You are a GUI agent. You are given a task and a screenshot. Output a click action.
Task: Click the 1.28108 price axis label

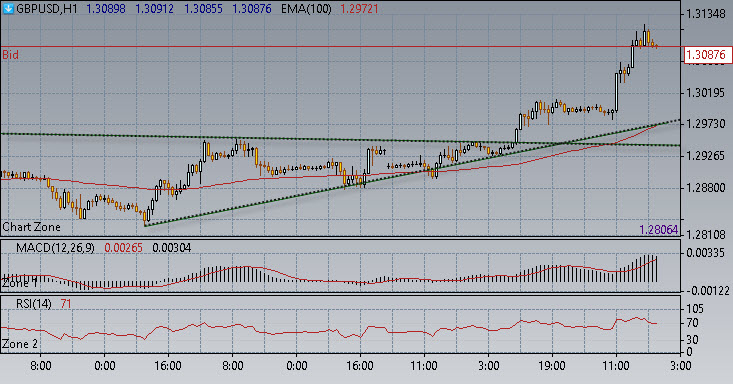tap(706, 234)
